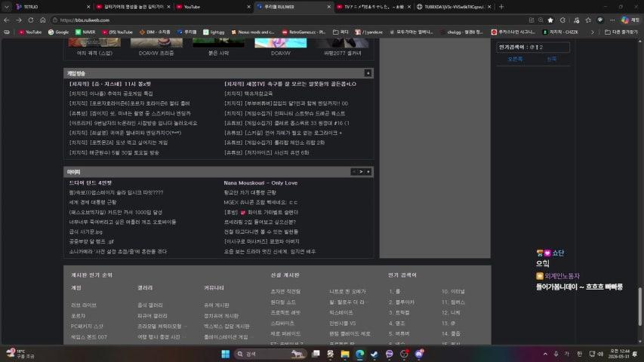Open the Google bookmark

tap(58, 32)
